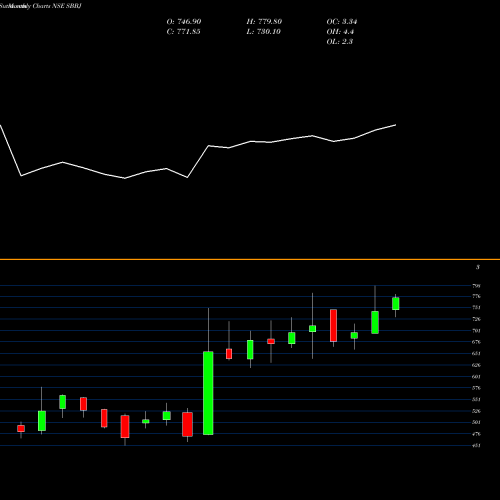Click the '476' price axis label
The width and height of the screenshot is (500, 500).
tap(476, 434)
